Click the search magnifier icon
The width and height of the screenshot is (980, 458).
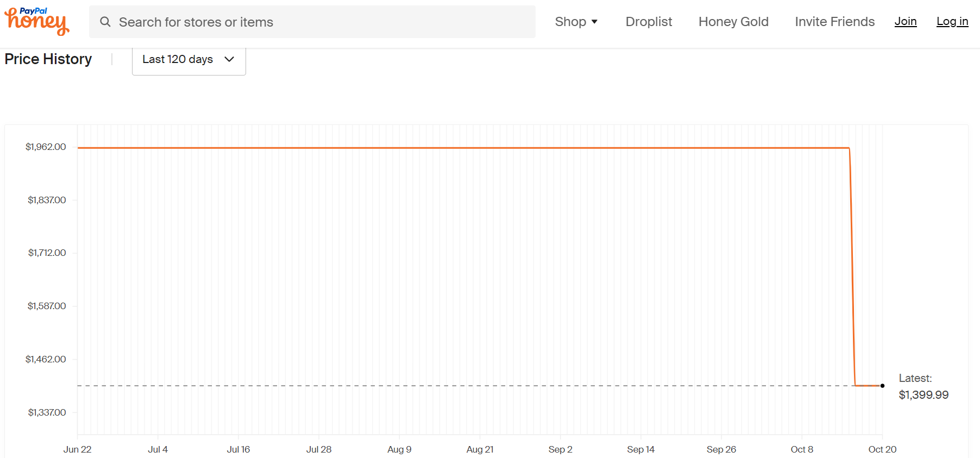(105, 22)
